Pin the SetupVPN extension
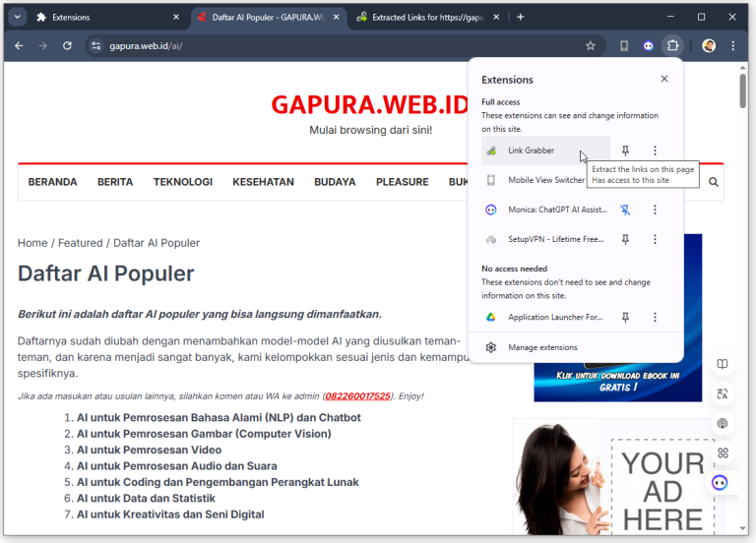The image size is (756, 543). 625,239
